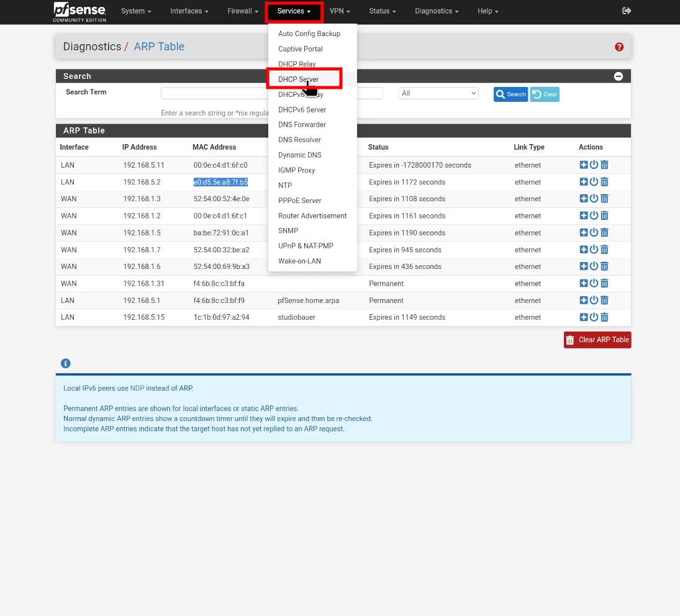Click the blue Search button
The height and width of the screenshot is (616, 680).
pos(510,94)
